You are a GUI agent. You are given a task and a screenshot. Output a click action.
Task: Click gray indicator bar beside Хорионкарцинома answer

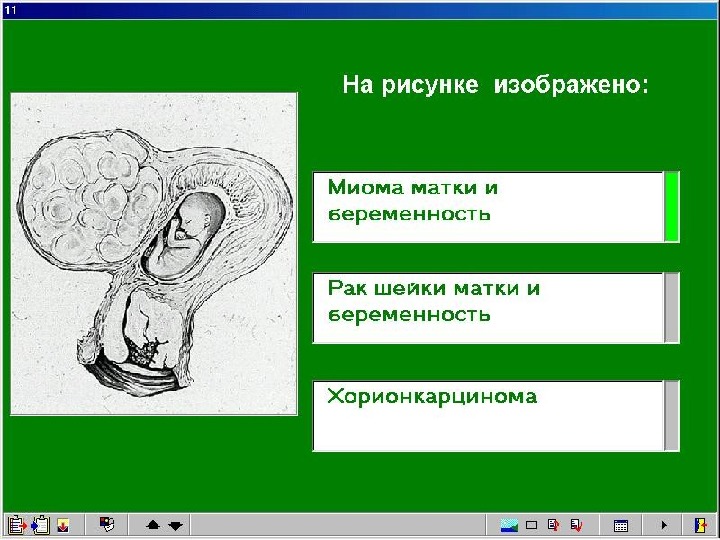pyautogui.click(x=672, y=416)
